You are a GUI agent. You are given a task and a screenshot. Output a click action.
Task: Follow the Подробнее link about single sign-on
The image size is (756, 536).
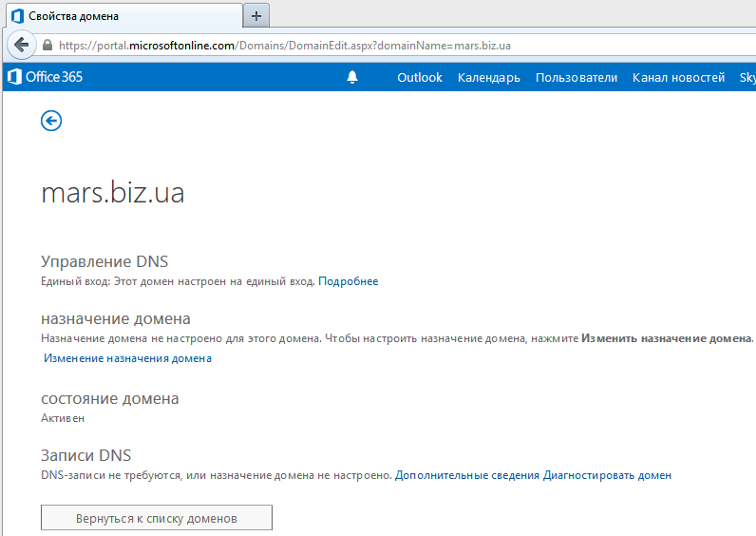(x=348, y=281)
